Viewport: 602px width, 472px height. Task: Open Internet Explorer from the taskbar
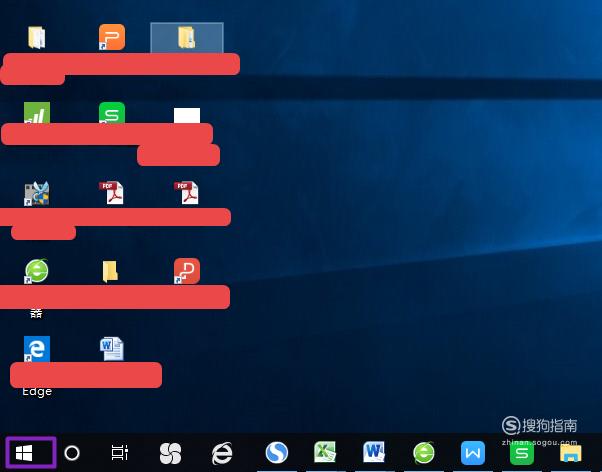pyautogui.click(x=222, y=453)
